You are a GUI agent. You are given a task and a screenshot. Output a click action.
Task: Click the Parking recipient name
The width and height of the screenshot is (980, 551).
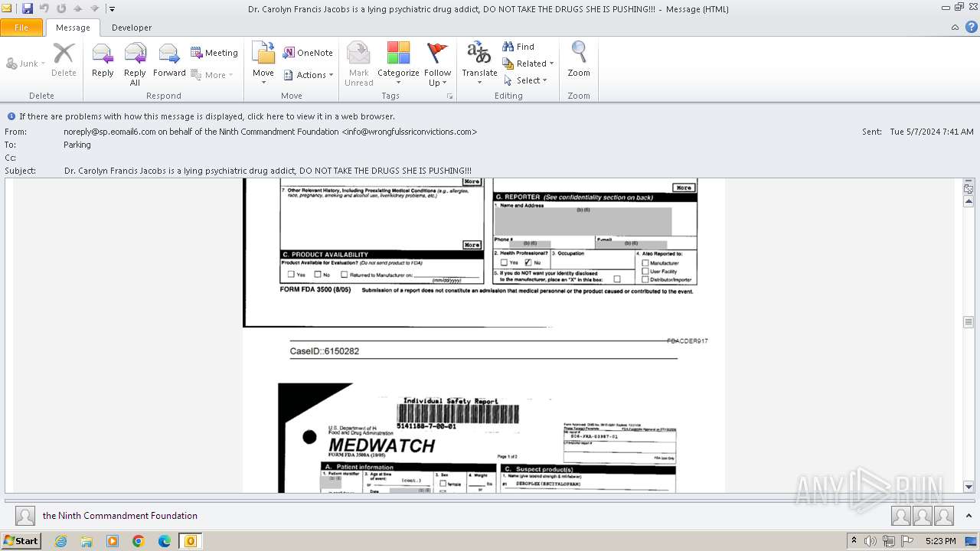point(77,145)
